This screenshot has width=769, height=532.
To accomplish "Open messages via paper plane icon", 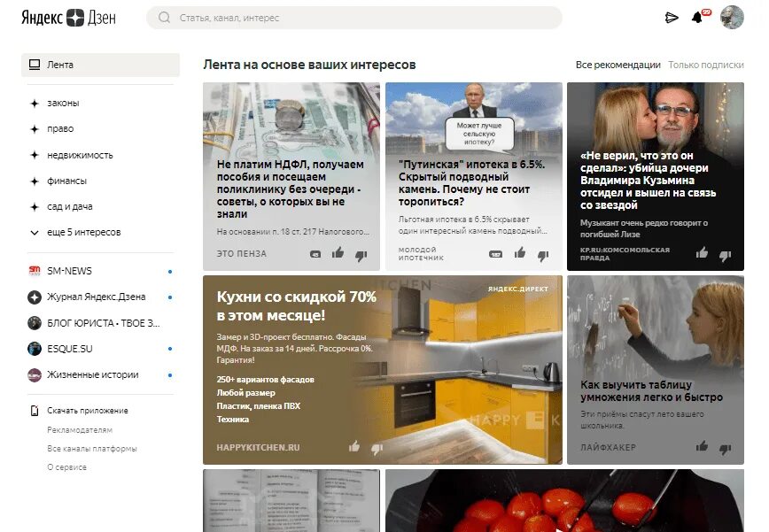I will (x=672, y=18).
